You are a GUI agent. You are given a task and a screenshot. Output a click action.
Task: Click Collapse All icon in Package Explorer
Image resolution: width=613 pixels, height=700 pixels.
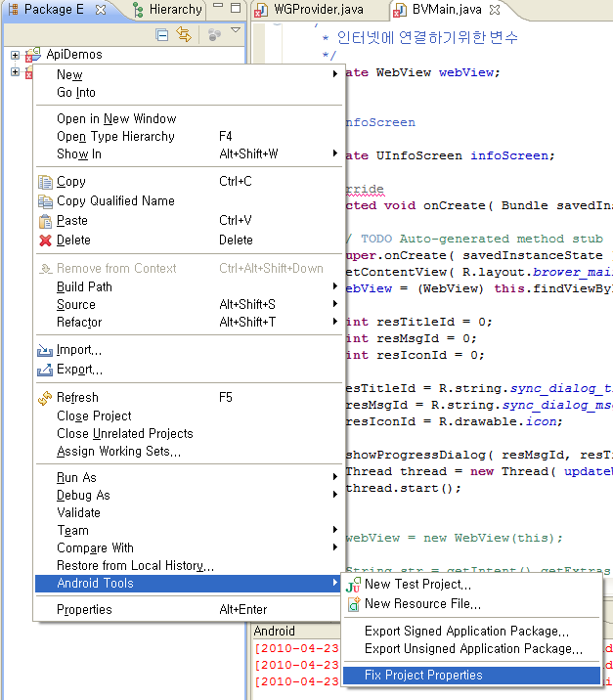[x=162, y=34]
